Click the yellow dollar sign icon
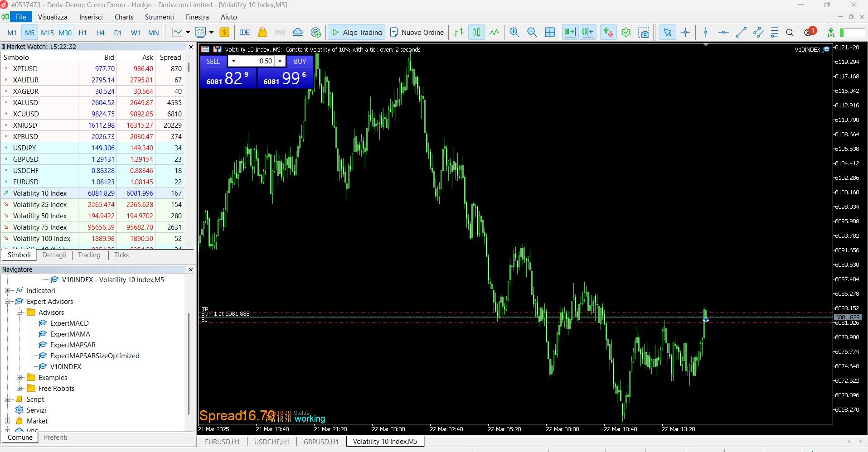Viewport: 868px width, 452px height. click(224, 33)
